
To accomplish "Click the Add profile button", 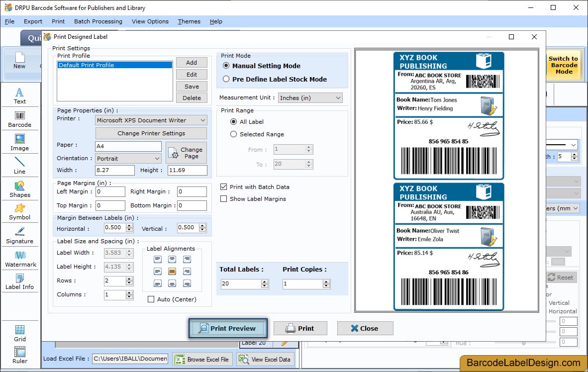I will click(192, 63).
